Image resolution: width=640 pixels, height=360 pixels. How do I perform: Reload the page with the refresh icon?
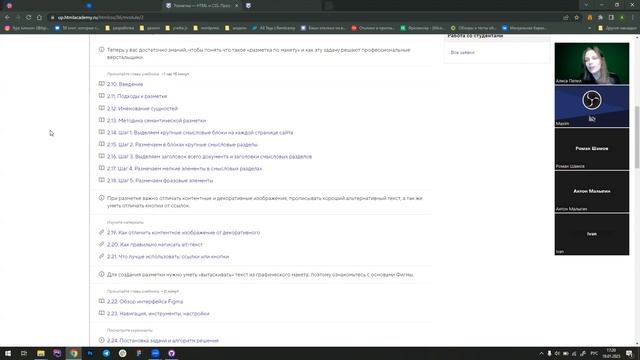(28, 18)
